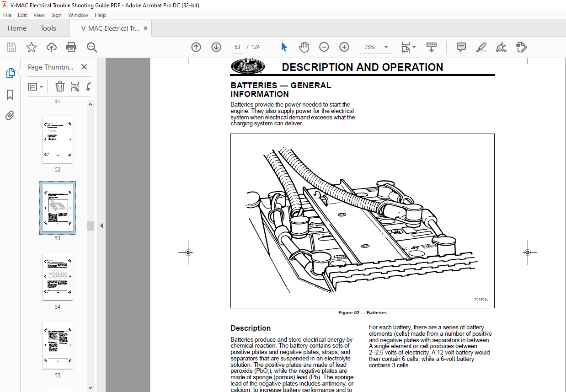
Task: Open the fit page options icon
Action: click(x=406, y=47)
